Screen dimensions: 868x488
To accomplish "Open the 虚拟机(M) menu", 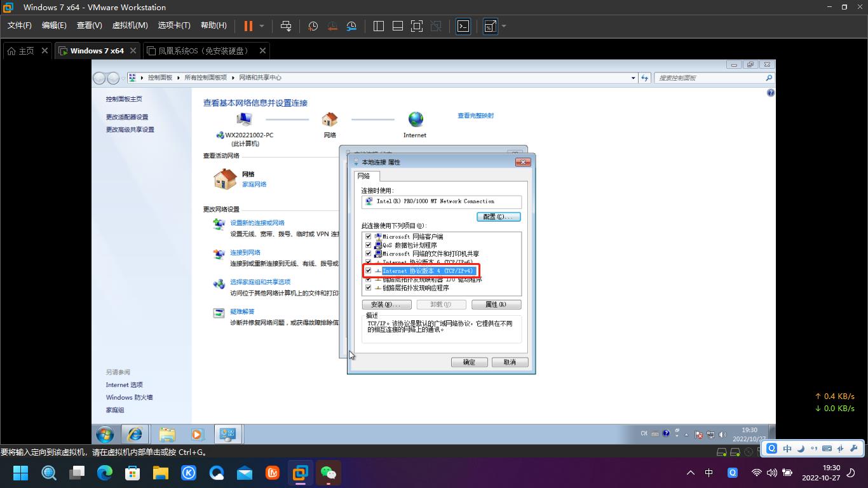I will coord(130,26).
